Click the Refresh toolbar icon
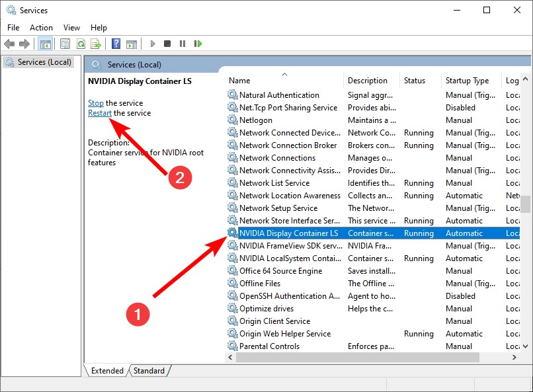 [x=81, y=44]
